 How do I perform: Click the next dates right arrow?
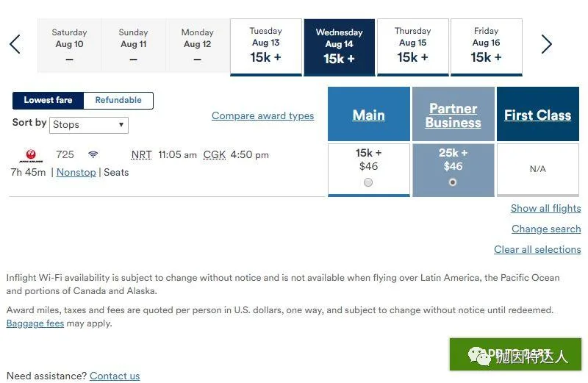coord(546,44)
